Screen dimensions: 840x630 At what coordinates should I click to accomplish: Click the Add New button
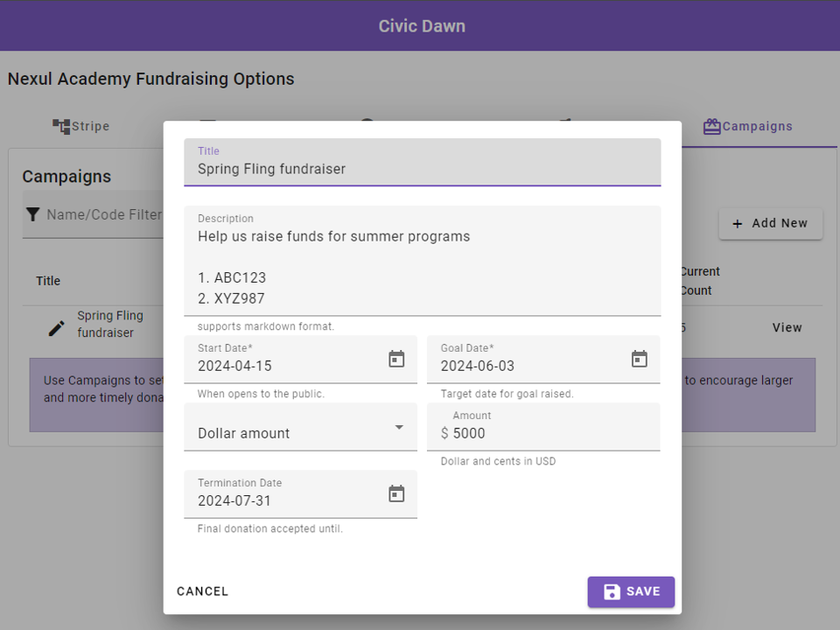[770, 223]
